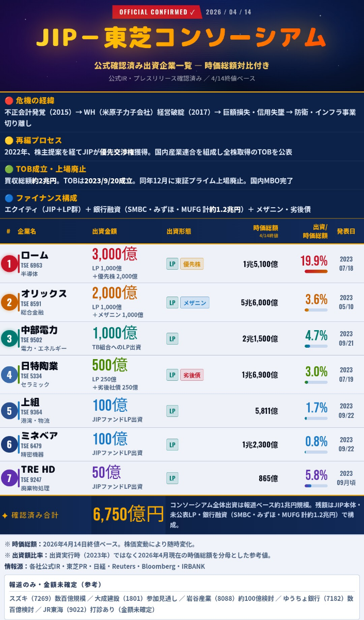Click the 2023 05/10 announcement date
Image resolution: width=364 pixels, height=620 pixels.
[346, 302]
